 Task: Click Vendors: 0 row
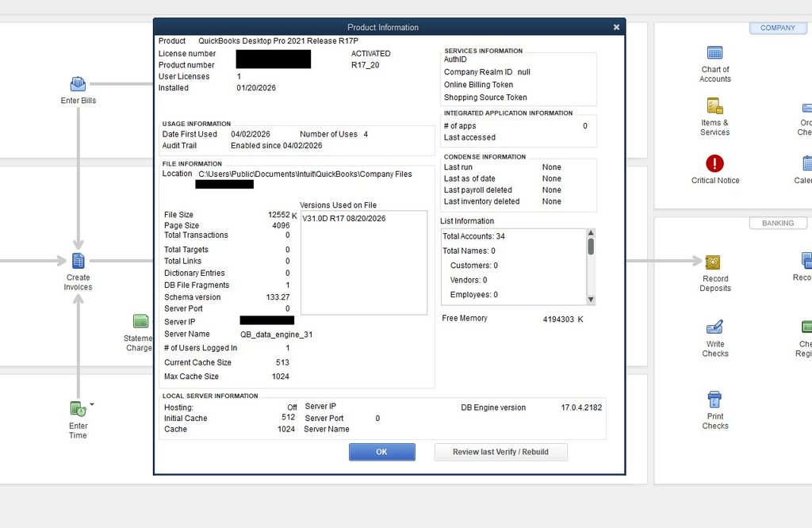(x=468, y=280)
